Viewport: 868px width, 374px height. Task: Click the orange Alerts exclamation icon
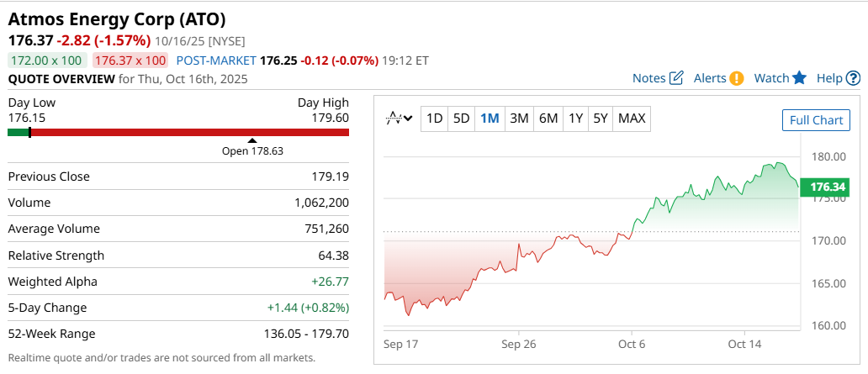[737, 78]
